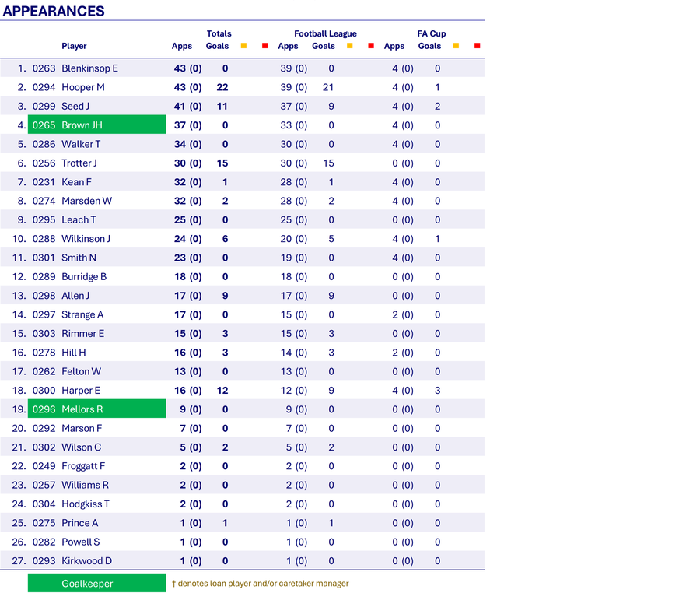Click the loan player footnote text
This screenshot has width=700, height=593.
click(261, 583)
